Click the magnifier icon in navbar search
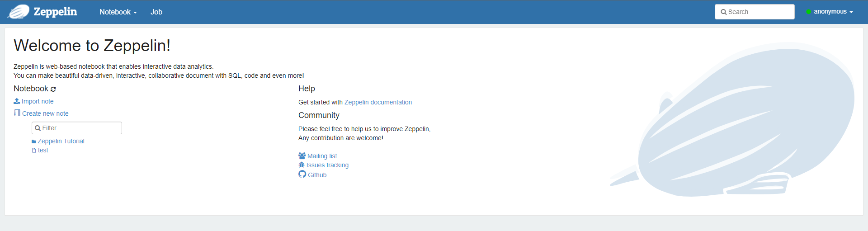 click(x=724, y=12)
